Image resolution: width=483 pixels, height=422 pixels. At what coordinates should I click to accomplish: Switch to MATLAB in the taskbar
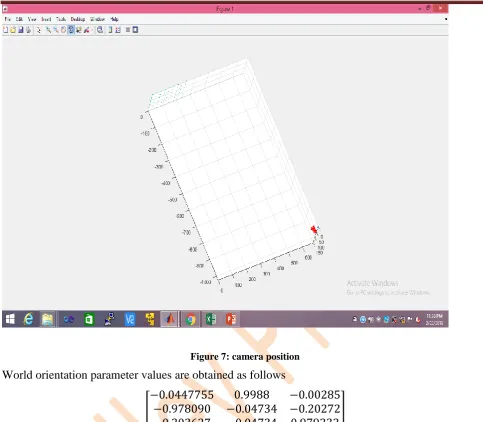pyautogui.click(x=169, y=319)
